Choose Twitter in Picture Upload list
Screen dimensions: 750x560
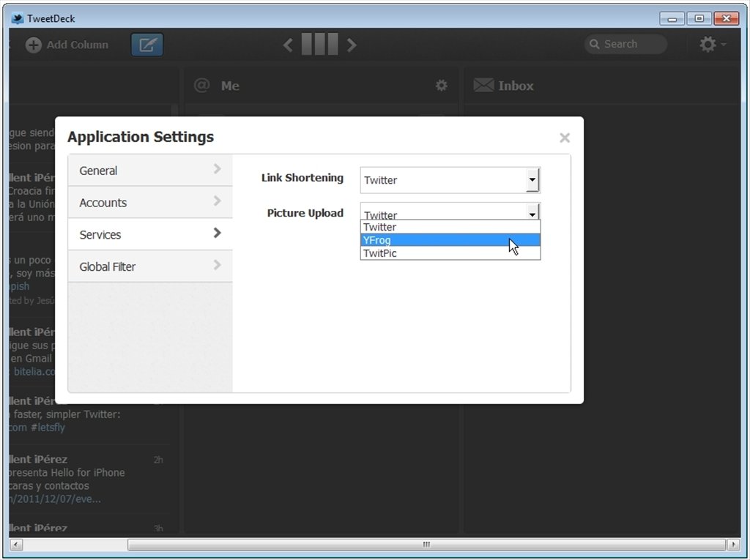(x=450, y=227)
